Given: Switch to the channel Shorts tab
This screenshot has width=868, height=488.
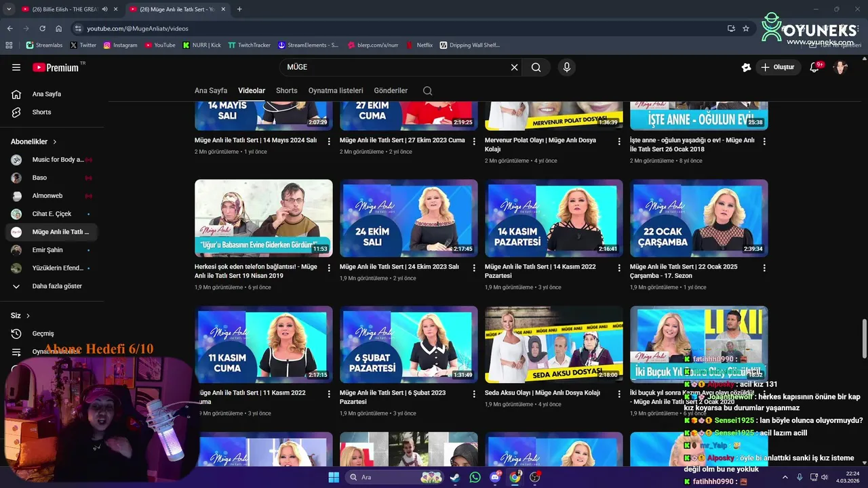Looking at the screenshot, I should [287, 91].
